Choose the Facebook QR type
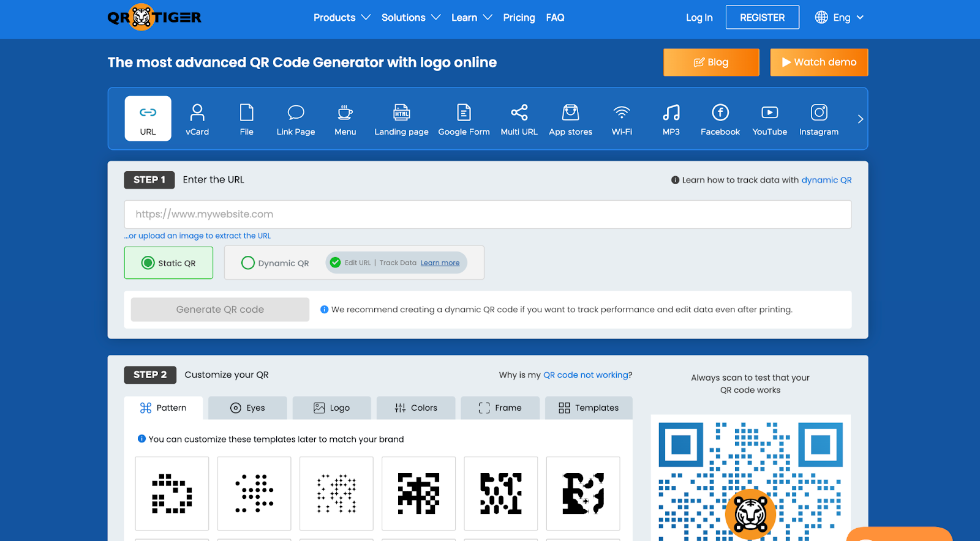Viewport: 980px width, 541px height. [x=720, y=119]
